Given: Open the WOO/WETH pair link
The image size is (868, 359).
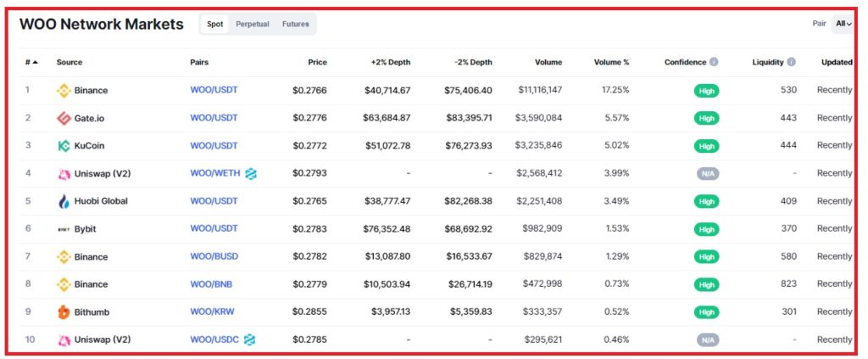Looking at the screenshot, I should click(x=215, y=173).
